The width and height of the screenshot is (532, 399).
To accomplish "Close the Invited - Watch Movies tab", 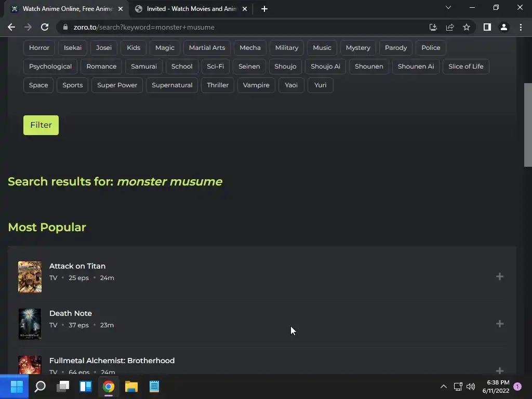I will 245,9.
